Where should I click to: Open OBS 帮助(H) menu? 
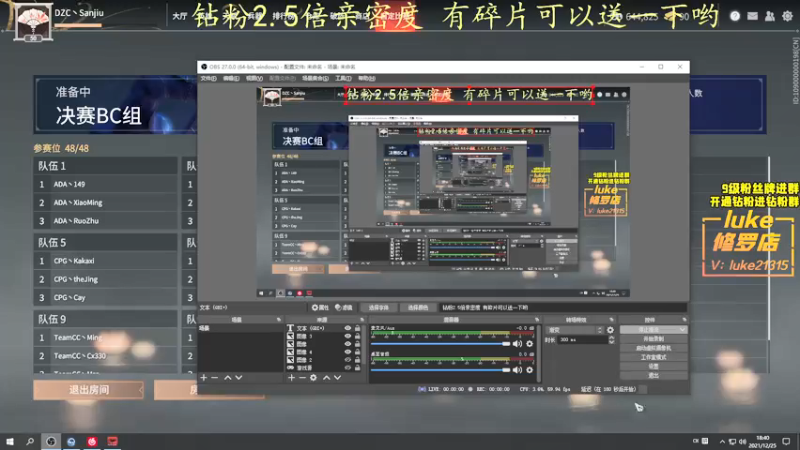[x=366, y=79]
